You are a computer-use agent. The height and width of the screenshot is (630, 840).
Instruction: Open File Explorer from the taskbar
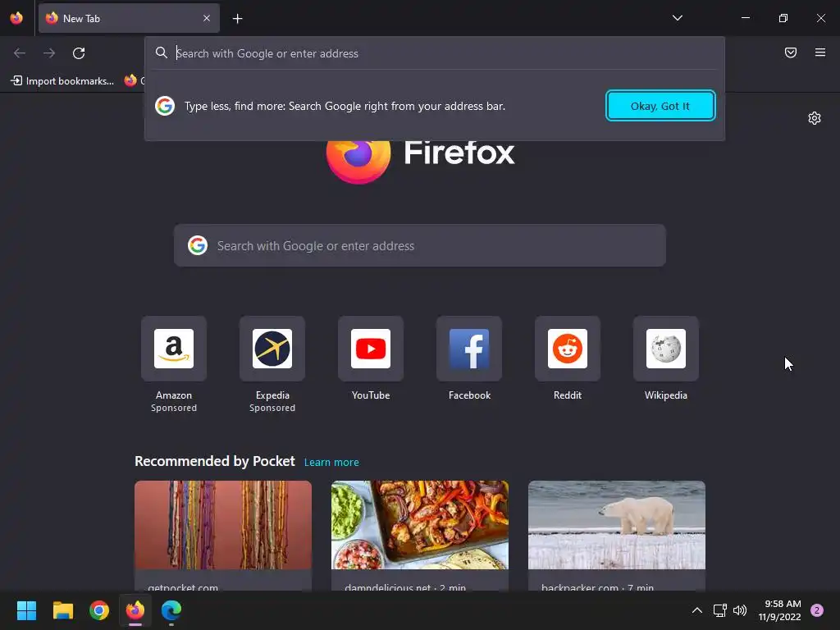pos(62,610)
